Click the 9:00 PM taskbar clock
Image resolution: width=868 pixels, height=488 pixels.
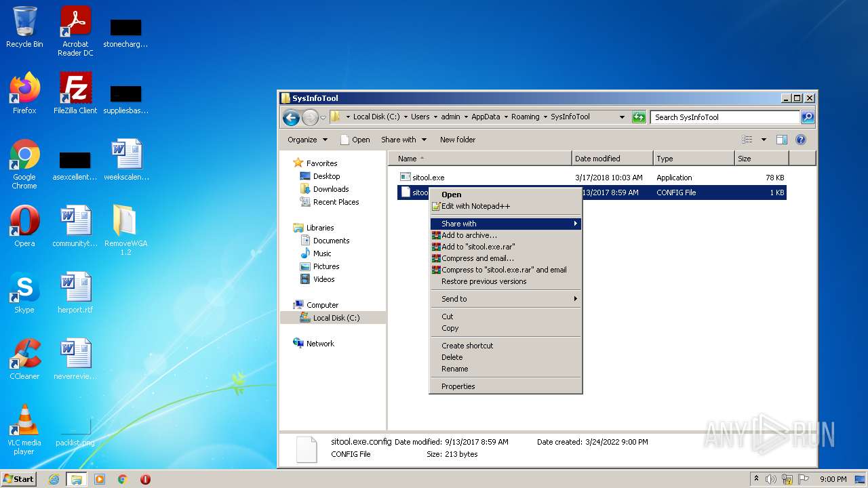click(833, 479)
